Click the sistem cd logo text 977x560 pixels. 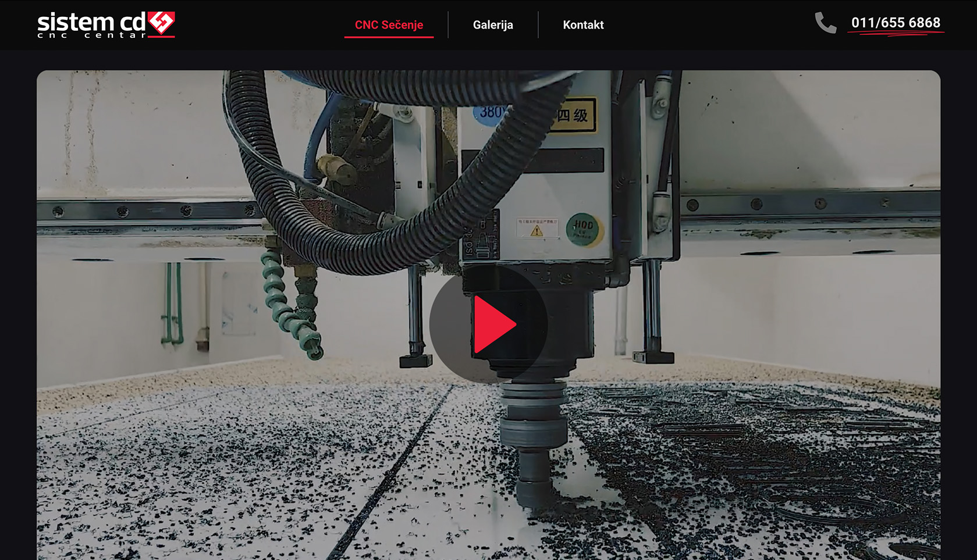click(x=91, y=22)
